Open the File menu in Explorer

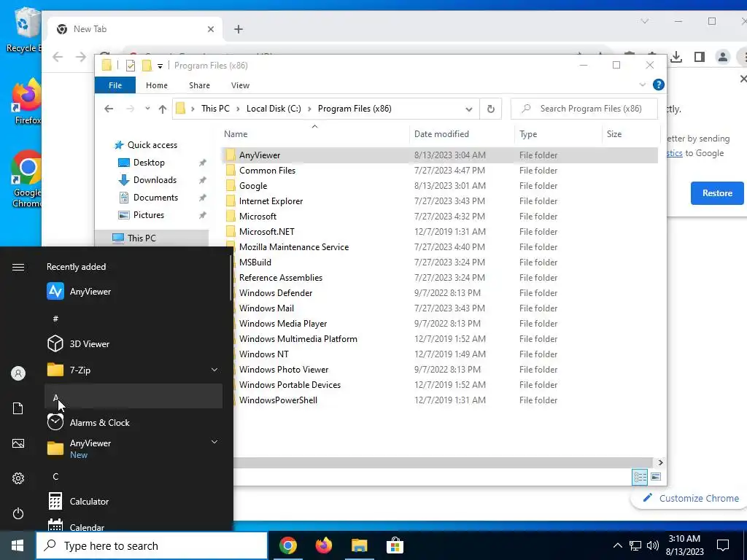115,85
